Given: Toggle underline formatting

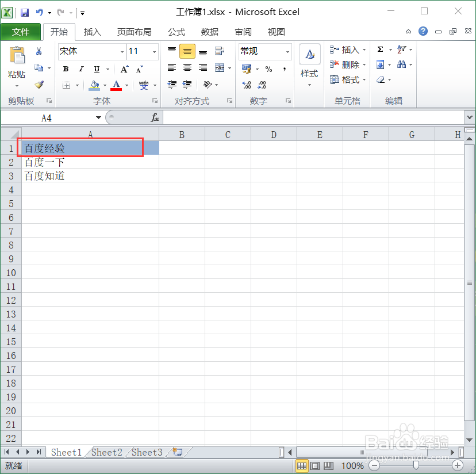Looking at the screenshot, I should (97, 69).
